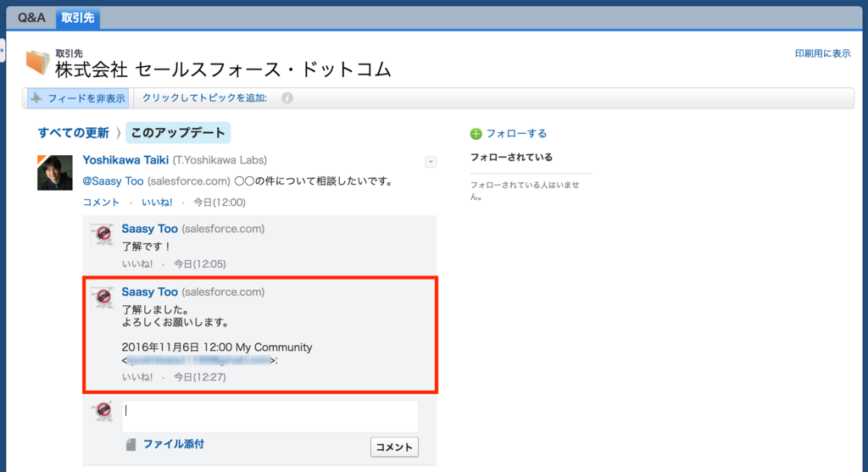The width and height of the screenshot is (868, 472).
Task: Click the 今日(12:27) comment timestamp
Action: tap(200, 377)
